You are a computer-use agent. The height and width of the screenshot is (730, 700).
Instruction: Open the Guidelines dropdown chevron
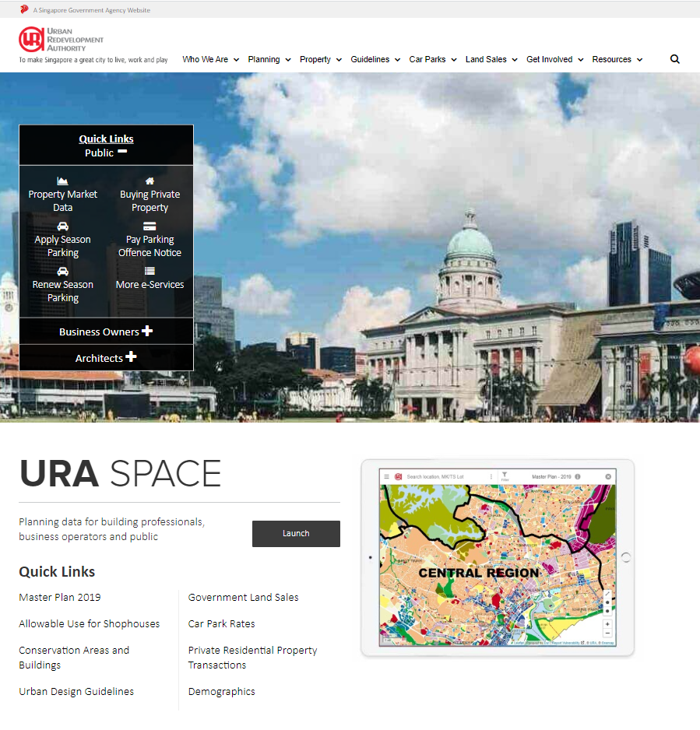click(x=397, y=60)
